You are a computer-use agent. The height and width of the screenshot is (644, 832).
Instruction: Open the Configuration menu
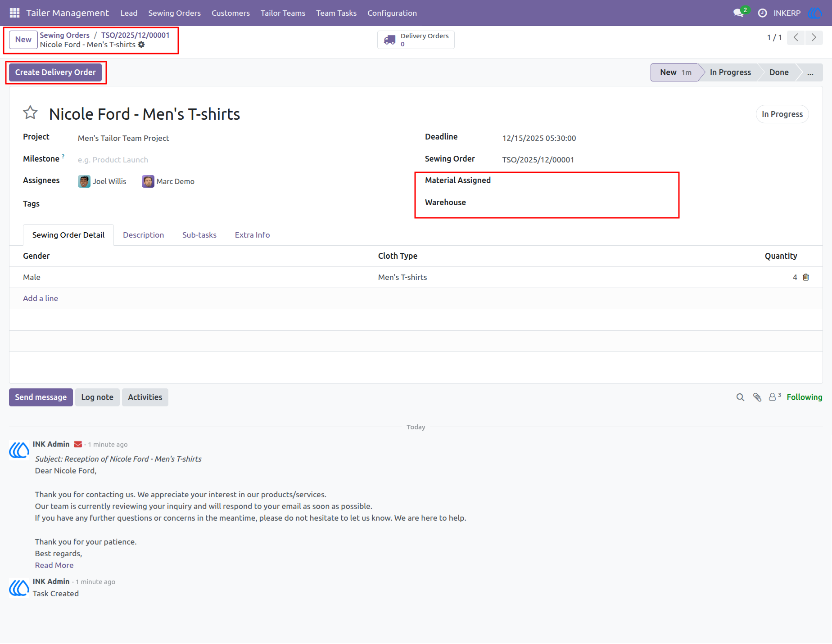(392, 13)
